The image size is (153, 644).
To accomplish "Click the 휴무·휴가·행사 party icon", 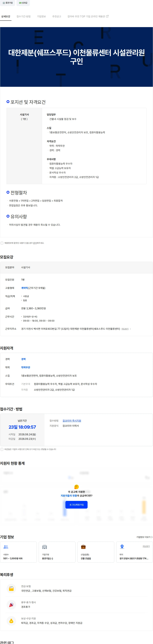I will point(11,605).
